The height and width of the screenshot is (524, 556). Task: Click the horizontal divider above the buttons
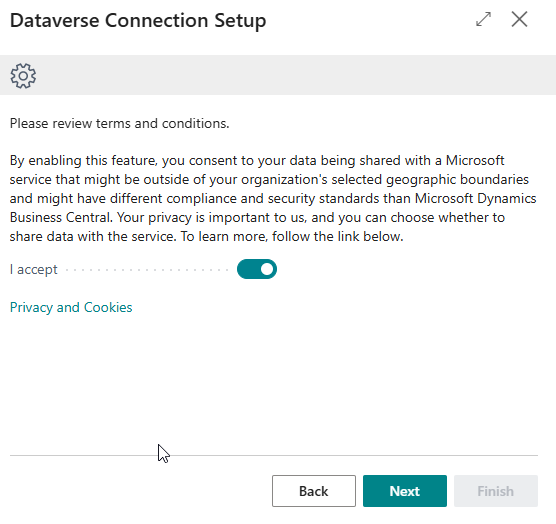click(x=274, y=455)
